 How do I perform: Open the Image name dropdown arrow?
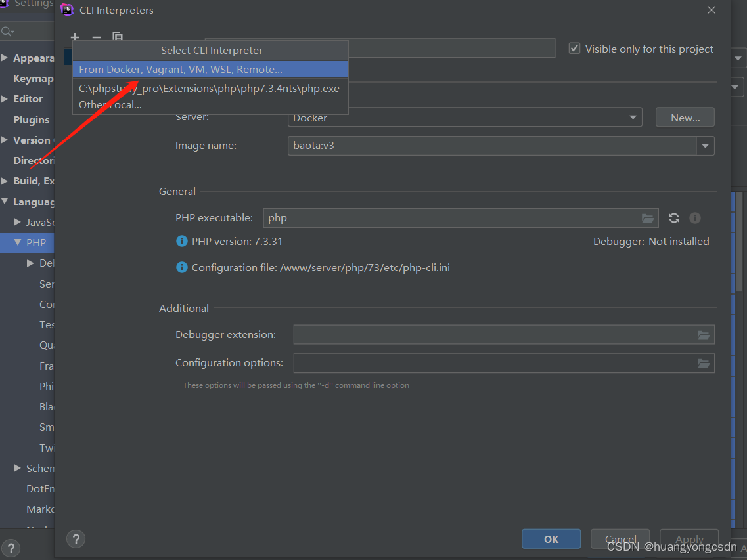point(705,146)
